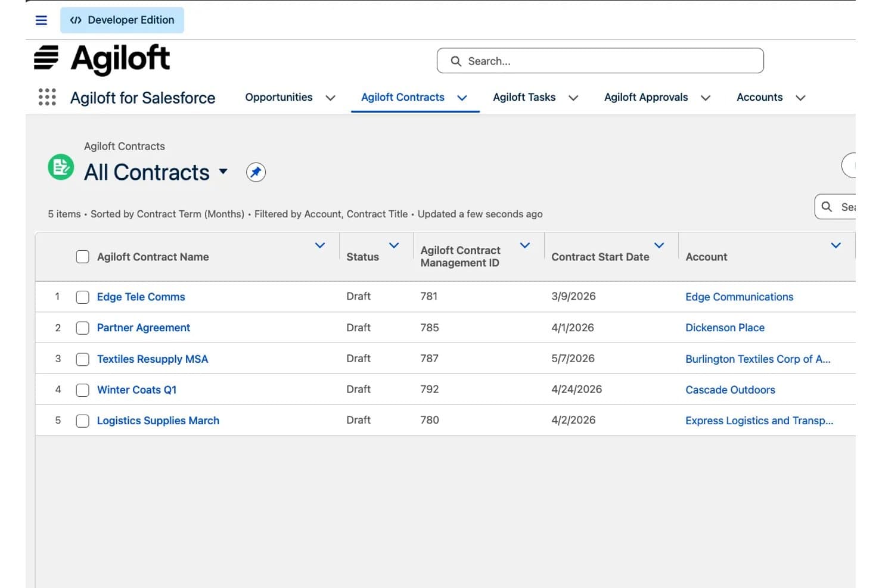Expand the Opportunities tab chevron menu

pyautogui.click(x=330, y=98)
